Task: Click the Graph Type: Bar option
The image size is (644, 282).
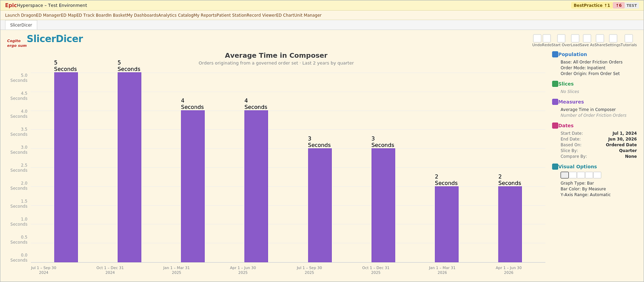Action: tap(577, 183)
